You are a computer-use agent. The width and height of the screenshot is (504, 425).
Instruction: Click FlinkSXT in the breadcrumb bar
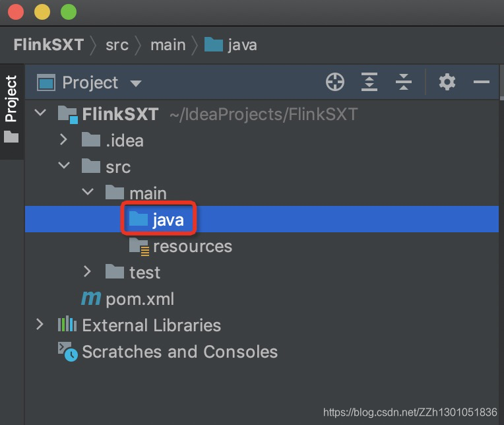[x=49, y=44]
